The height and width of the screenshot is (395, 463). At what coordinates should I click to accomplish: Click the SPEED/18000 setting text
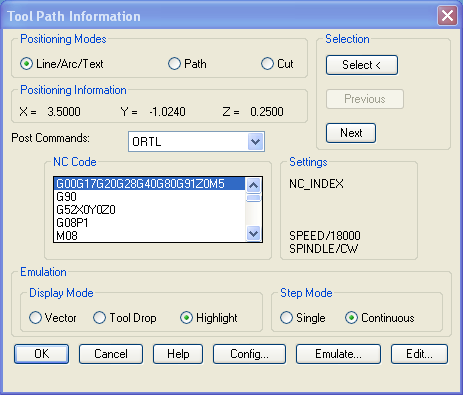pos(325,236)
